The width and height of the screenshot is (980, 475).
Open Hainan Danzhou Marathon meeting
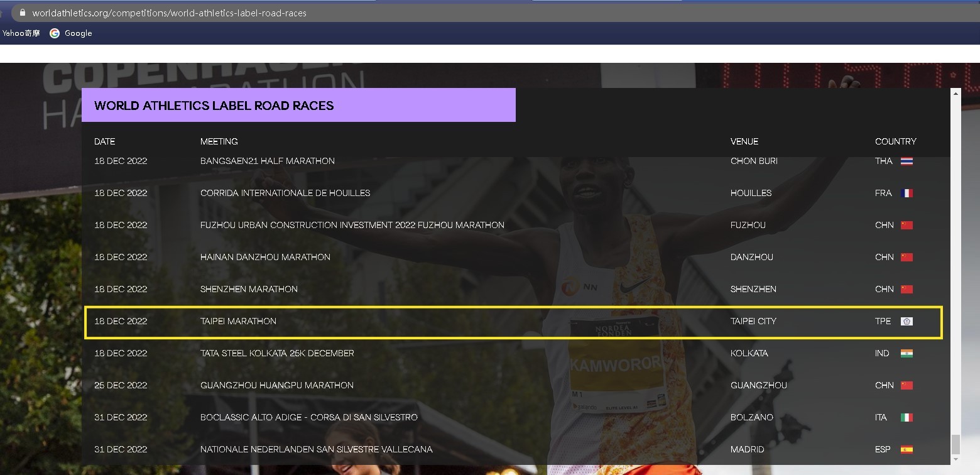pos(265,257)
